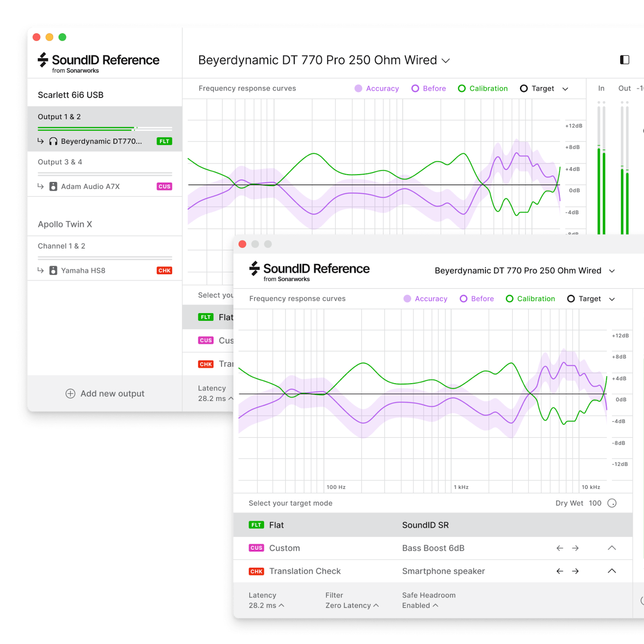
Task: Click left arrow for Translation Check preset
Action: [559, 571]
